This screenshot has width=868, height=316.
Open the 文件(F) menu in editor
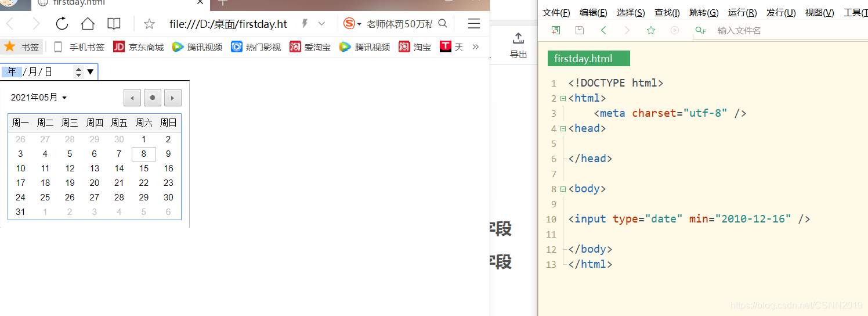point(556,13)
